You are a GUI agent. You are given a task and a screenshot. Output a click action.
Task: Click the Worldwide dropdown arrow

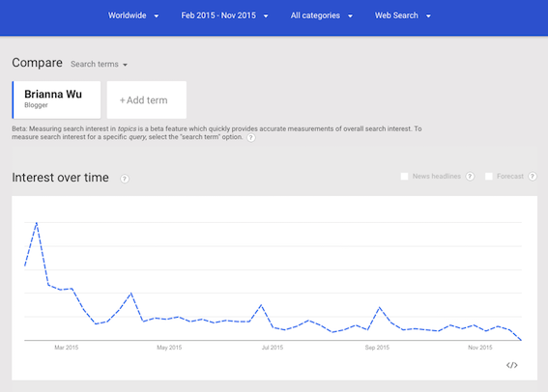point(157,15)
